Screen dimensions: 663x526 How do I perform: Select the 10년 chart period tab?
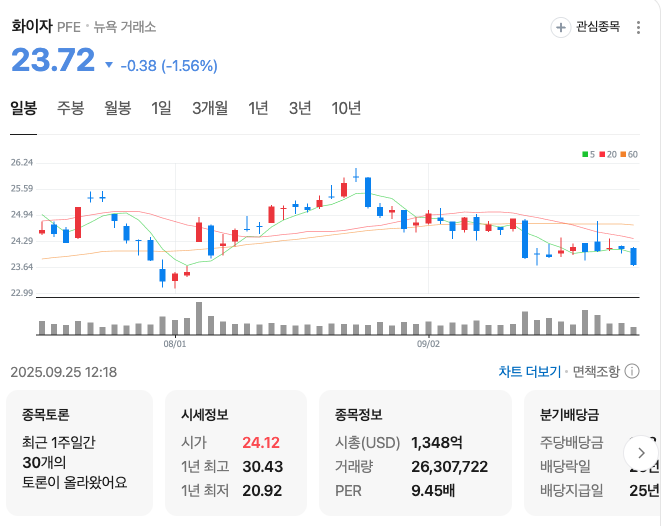(346, 108)
